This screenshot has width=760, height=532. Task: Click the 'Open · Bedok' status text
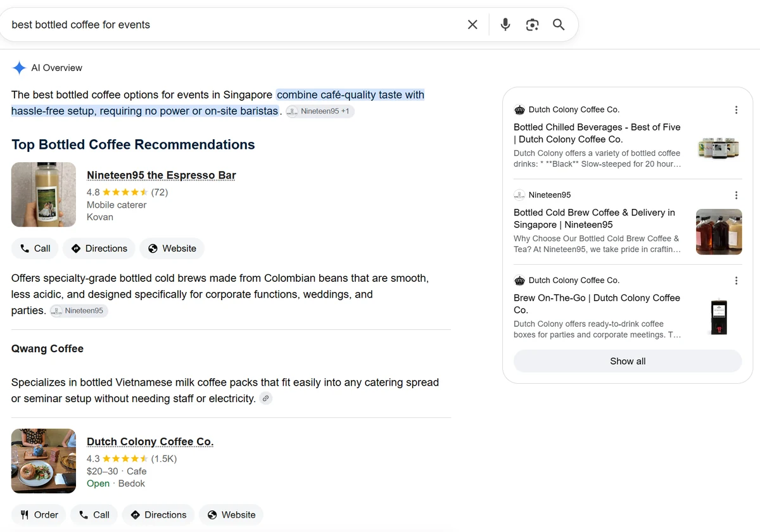[116, 483]
